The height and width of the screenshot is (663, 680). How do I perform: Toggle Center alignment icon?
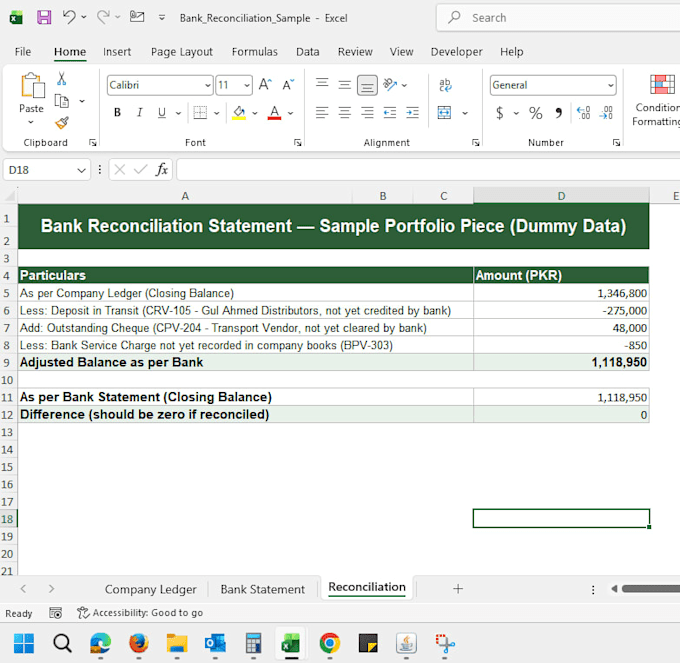(x=345, y=113)
